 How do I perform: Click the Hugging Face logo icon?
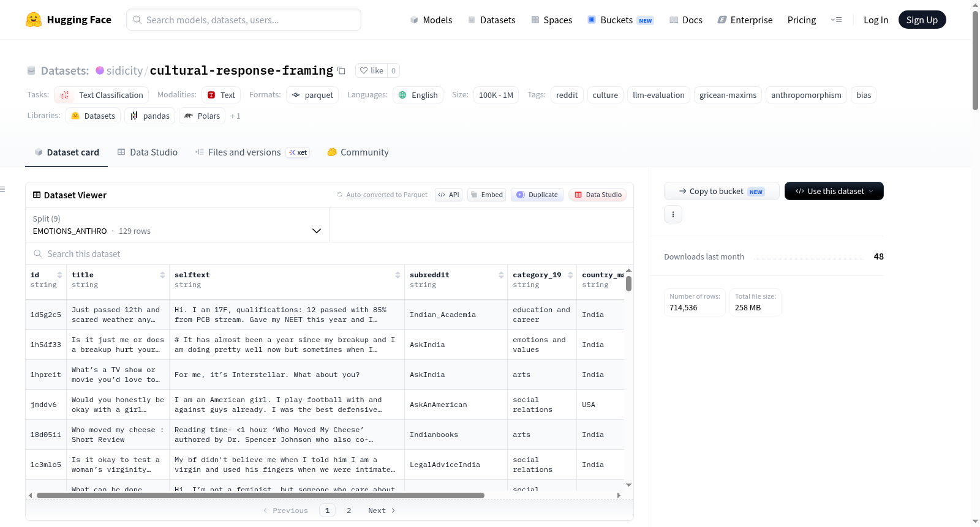[34, 20]
